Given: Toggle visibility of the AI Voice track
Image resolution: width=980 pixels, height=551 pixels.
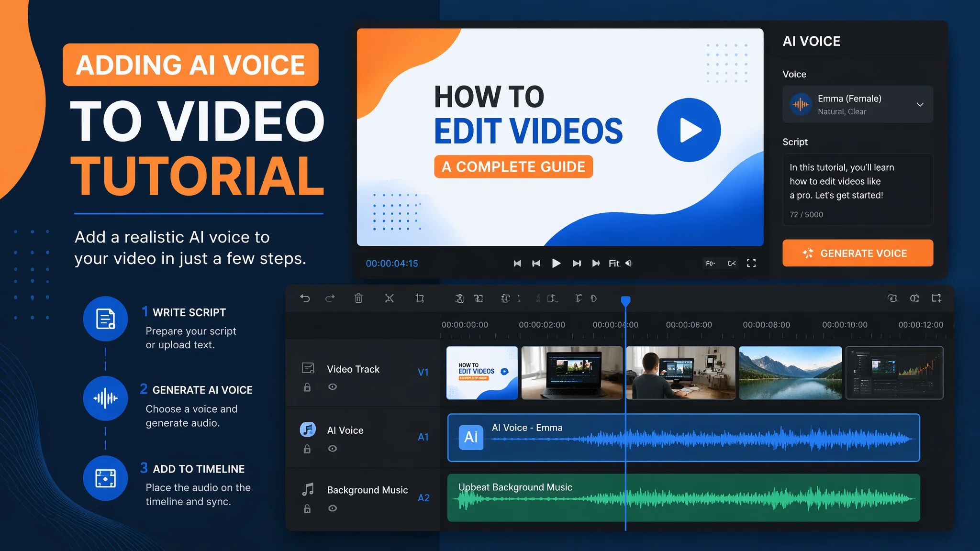Looking at the screenshot, I should pos(333,449).
